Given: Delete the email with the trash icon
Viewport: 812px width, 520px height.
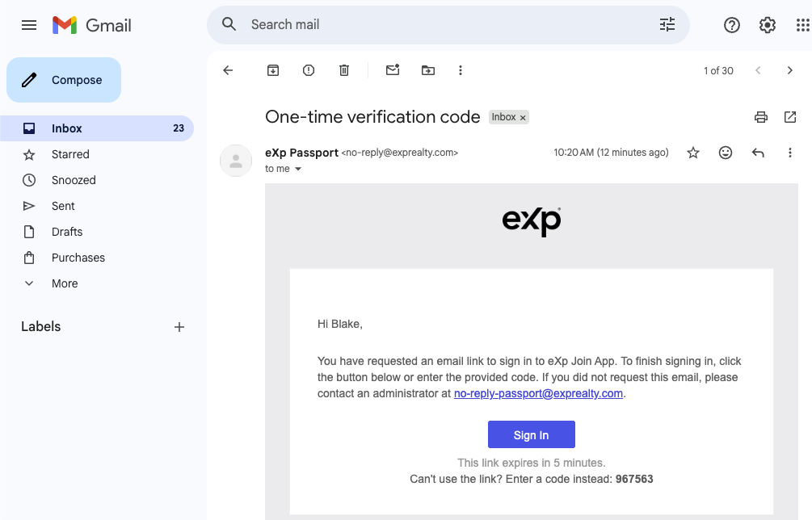Looking at the screenshot, I should (344, 70).
